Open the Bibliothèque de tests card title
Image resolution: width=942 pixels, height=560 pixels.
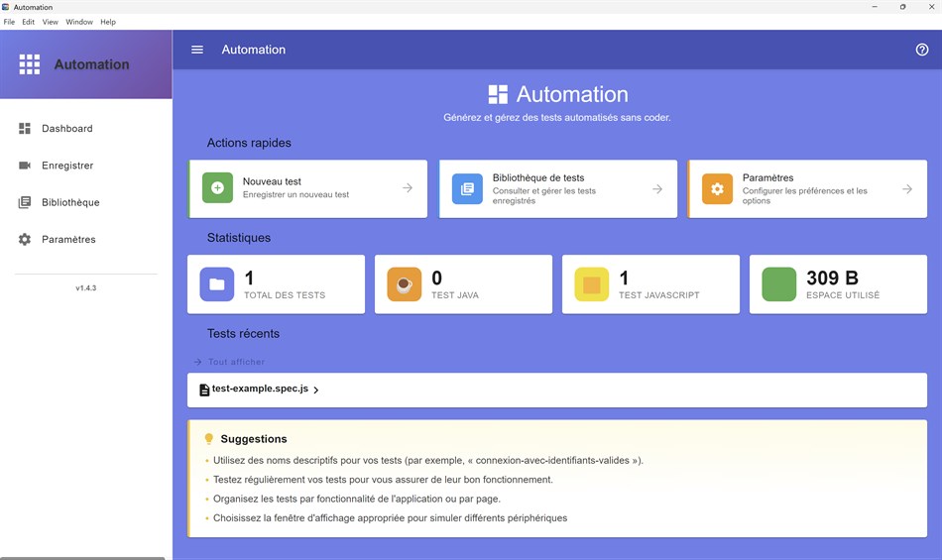tap(538, 177)
